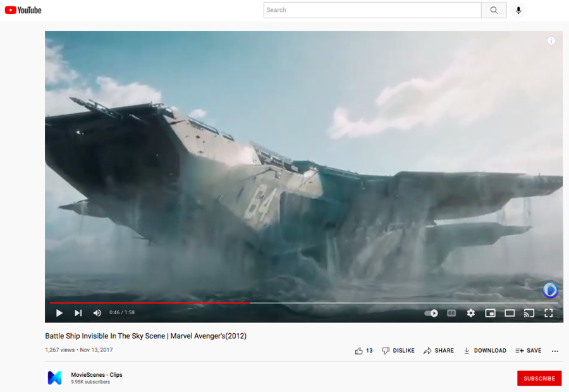Screen dimensions: 569x392
Task: Click the Download button
Action: 485,351
